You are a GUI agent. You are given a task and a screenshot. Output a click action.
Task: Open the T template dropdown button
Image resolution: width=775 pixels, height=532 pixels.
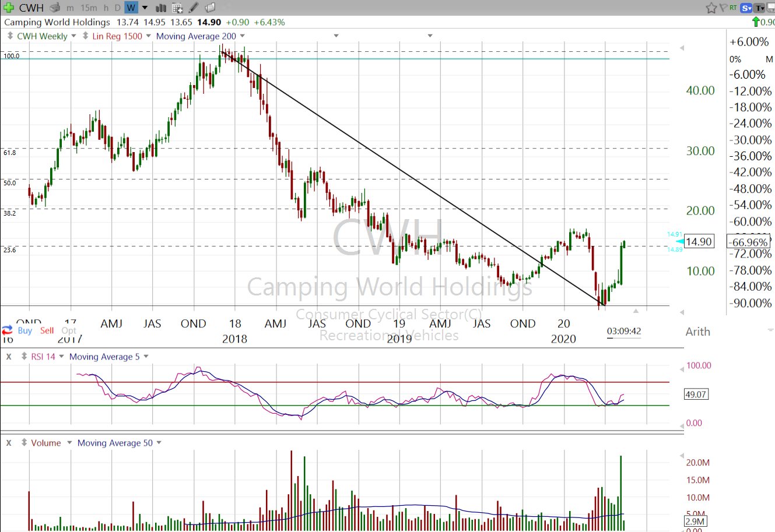(x=760, y=8)
